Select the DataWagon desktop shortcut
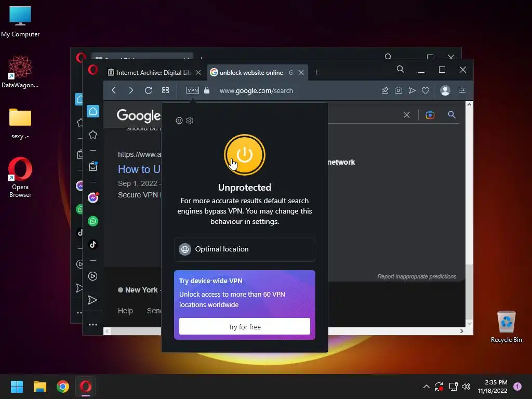 click(x=20, y=72)
